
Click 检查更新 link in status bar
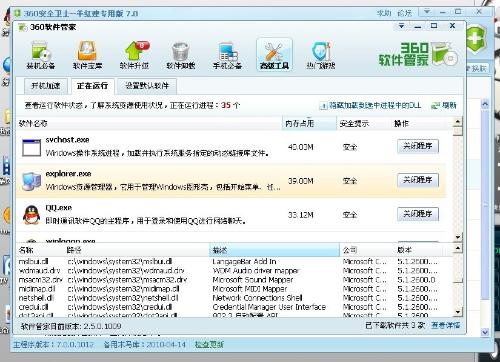tap(209, 344)
